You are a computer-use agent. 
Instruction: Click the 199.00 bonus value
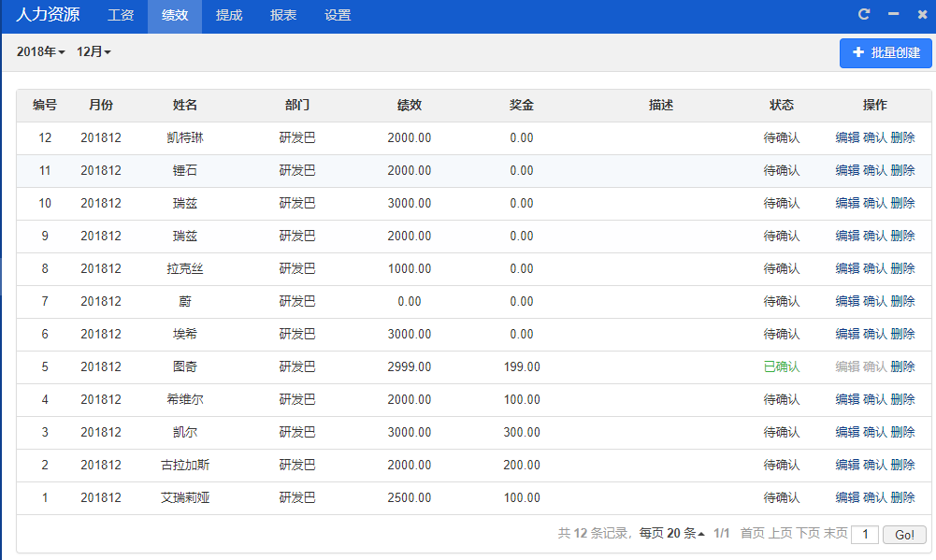click(522, 367)
